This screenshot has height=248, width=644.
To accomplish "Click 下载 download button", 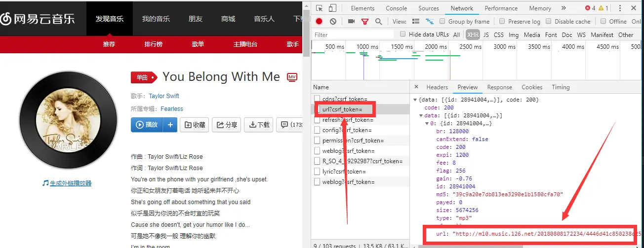I will pos(258,125).
